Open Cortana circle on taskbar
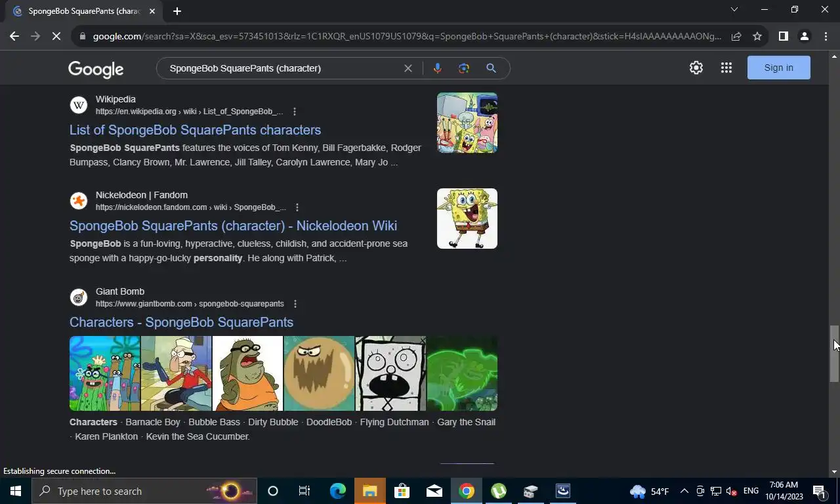The width and height of the screenshot is (840, 504). point(273,491)
